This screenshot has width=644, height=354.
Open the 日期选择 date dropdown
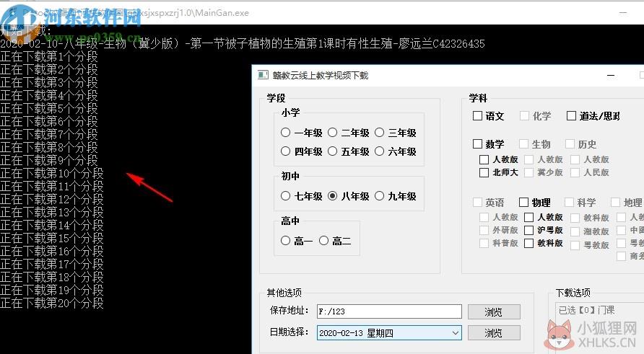click(389, 332)
